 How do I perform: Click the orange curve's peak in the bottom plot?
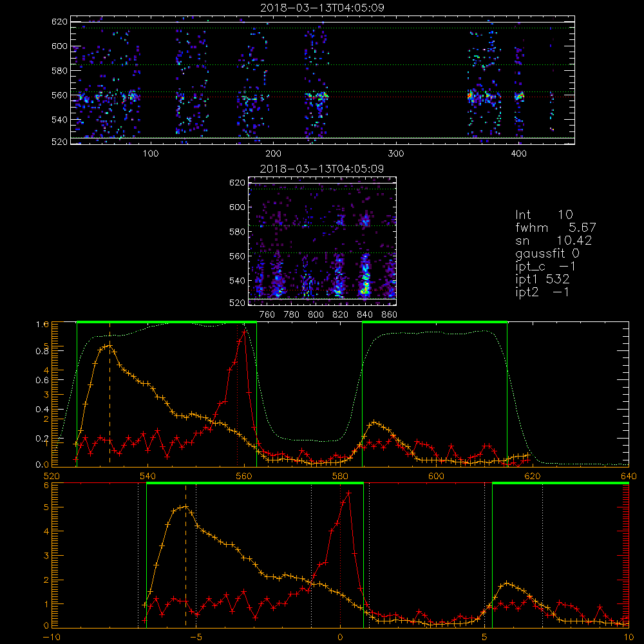(185, 506)
